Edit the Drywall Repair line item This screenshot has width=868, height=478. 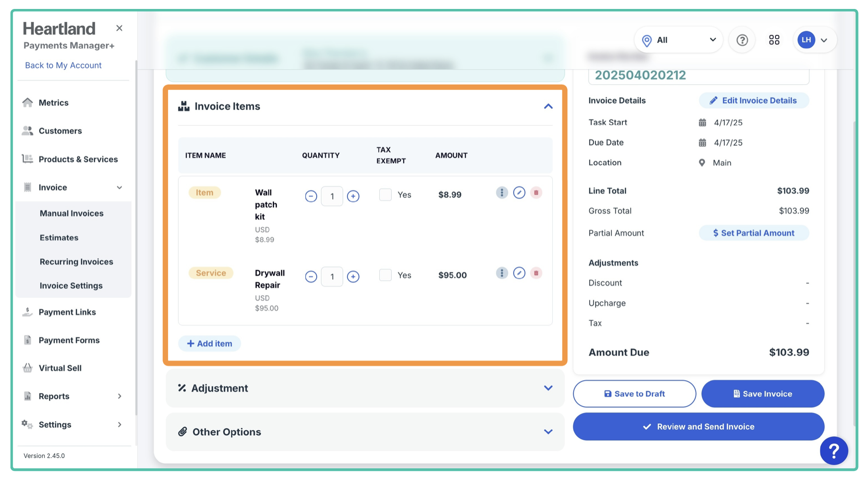(x=519, y=273)
